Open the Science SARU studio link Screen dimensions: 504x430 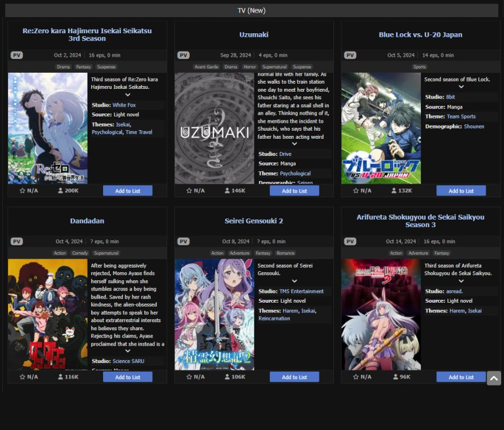pyautogui.click(x=128, y=361)
